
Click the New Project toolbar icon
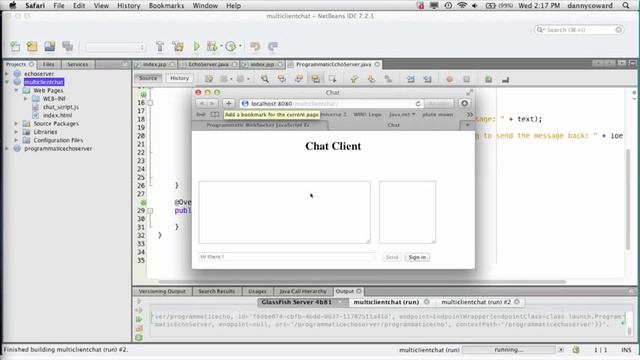[32, 47]
